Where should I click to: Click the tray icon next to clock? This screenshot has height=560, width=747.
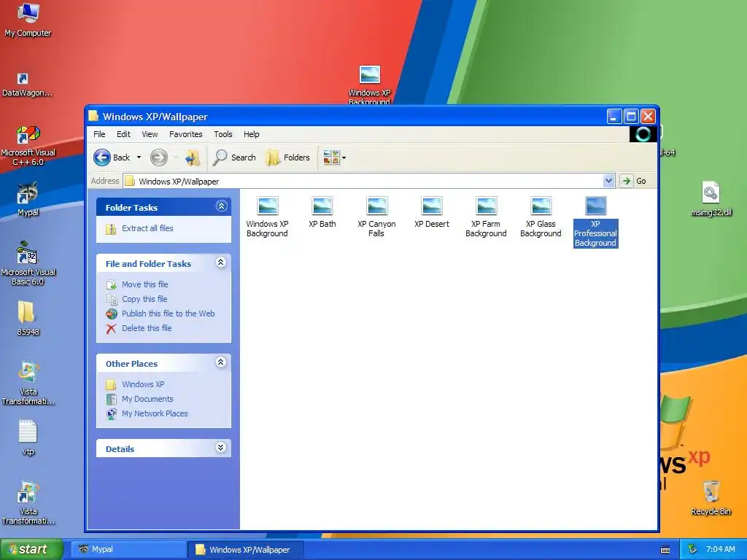pos(693,550)
